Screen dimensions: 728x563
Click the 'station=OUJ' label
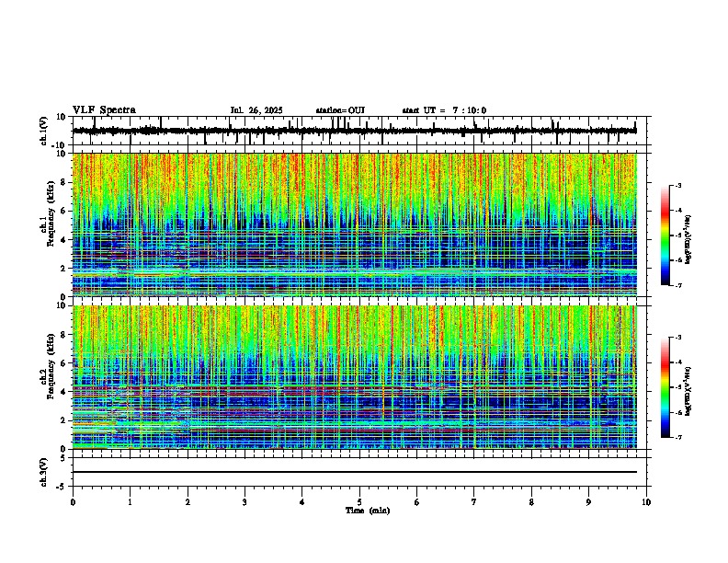click(x=340, y=110)
